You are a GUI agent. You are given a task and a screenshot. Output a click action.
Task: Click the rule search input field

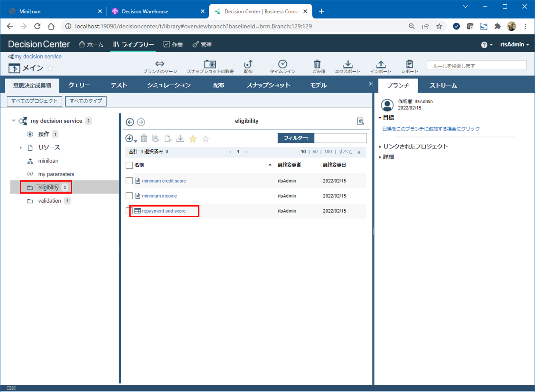pyautogui.click(x=477, y=65)
